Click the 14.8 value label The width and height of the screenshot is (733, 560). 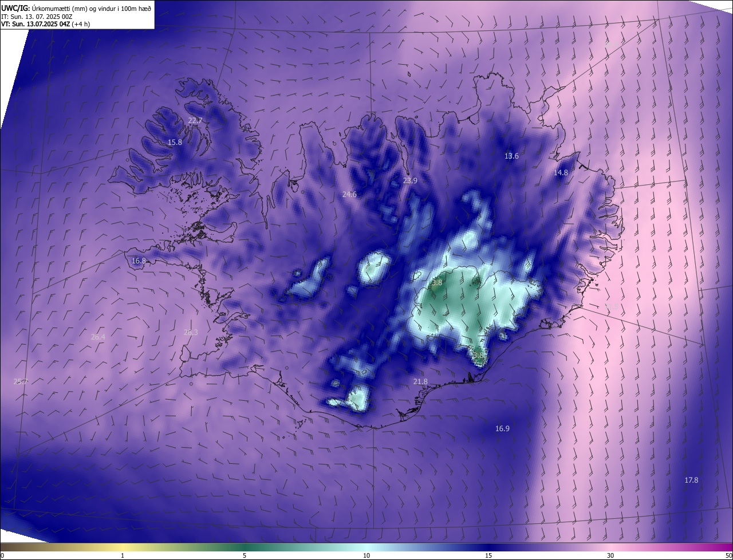(561, 172)
